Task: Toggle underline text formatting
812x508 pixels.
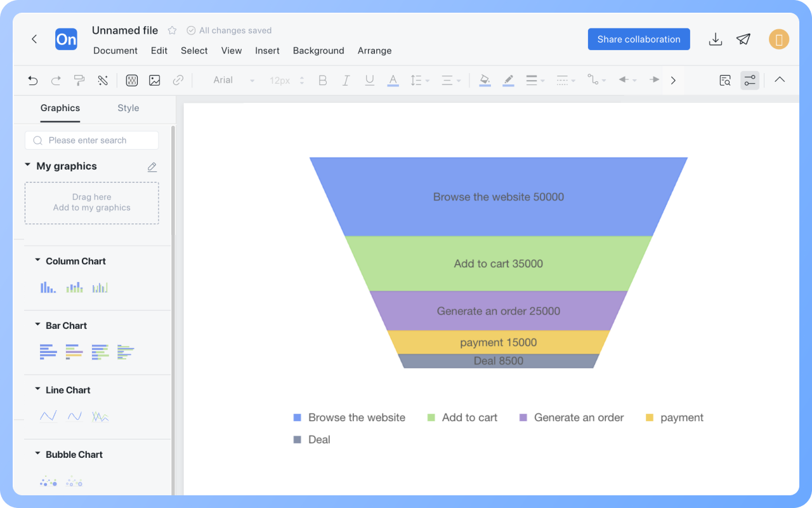Action: tap(369, 80)
